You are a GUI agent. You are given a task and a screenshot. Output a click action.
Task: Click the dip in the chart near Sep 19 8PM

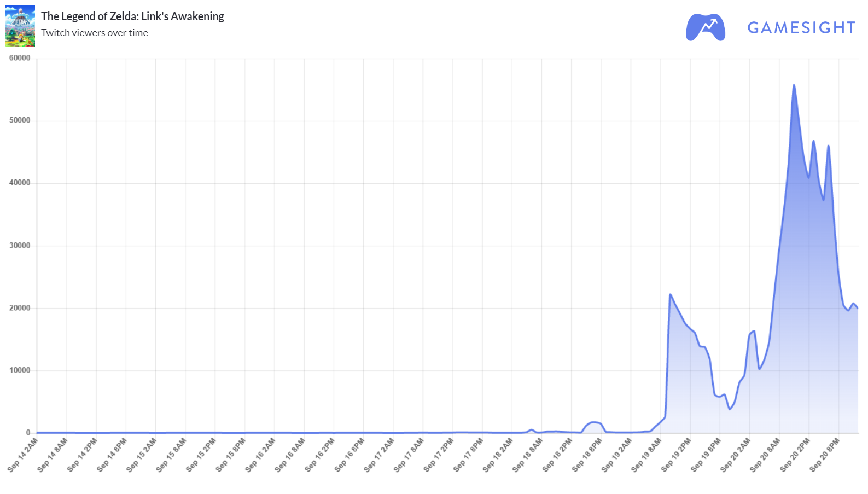730,409
